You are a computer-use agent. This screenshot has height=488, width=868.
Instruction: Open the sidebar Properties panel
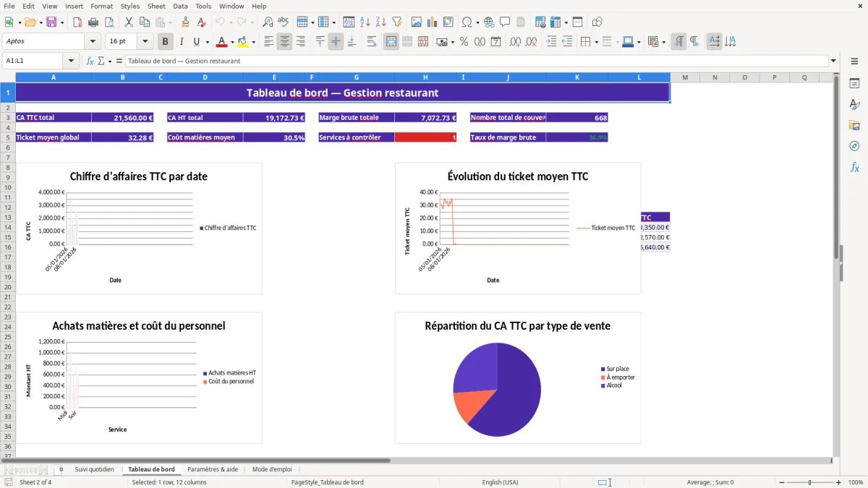click(x=854, y=83)
